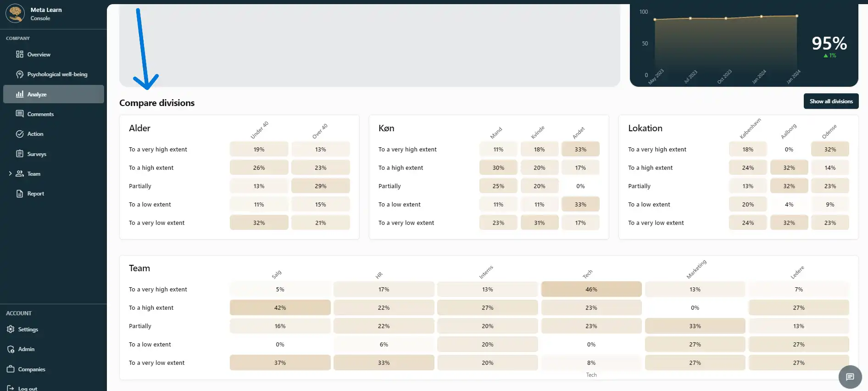
Task: Click the Show all divisions button
Action: 831,101
